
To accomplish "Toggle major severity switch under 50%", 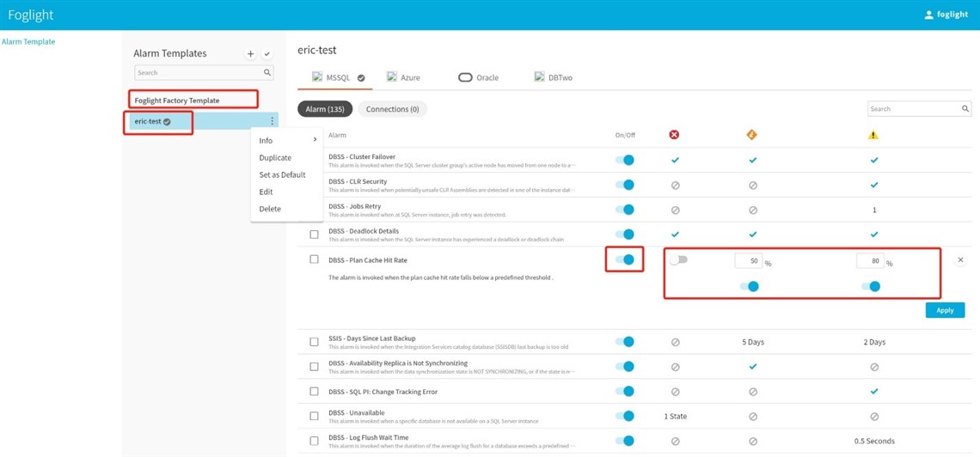I will point(750,287).
